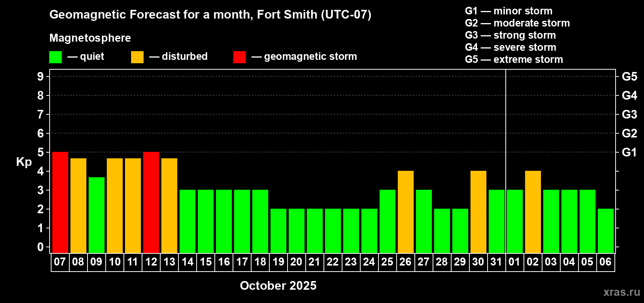Click the Kp axis title

tap(24, 162)
